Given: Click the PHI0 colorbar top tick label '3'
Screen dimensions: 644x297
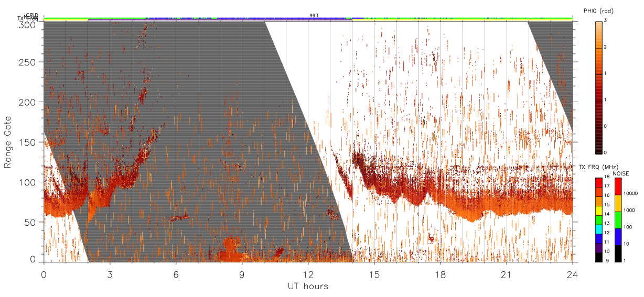Looking at the screenshot, I should tap(605, 20).
